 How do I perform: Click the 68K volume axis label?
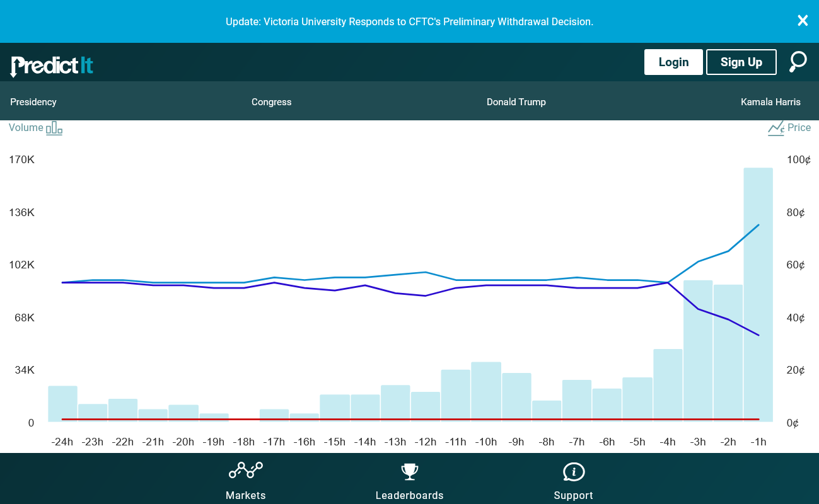pyautogui.click(x=25, y=318)
